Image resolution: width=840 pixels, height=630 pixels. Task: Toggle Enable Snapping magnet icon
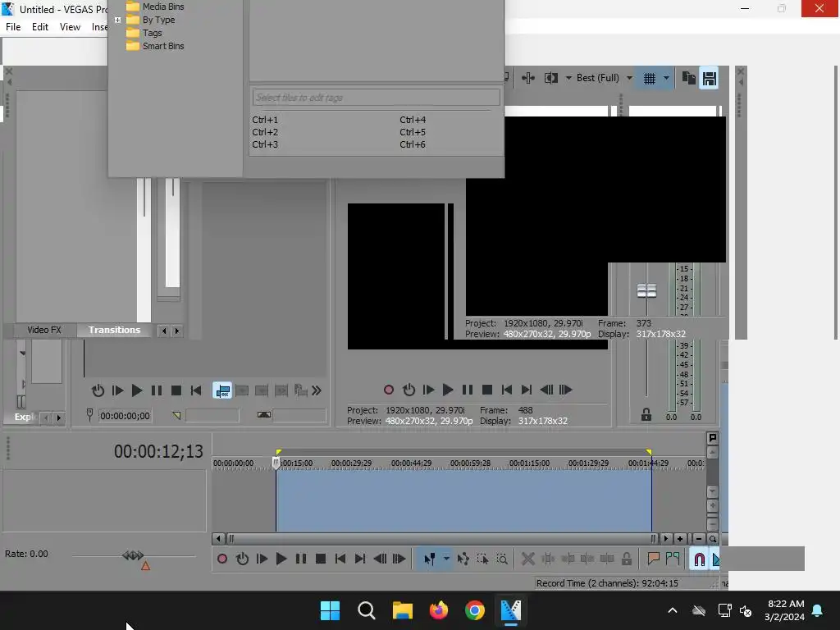[x=699, y=559]
